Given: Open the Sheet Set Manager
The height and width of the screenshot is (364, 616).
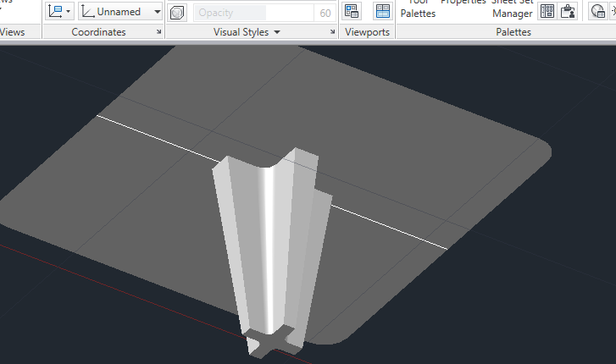Looking at the screenshot, I should click(x=512, y=8).
